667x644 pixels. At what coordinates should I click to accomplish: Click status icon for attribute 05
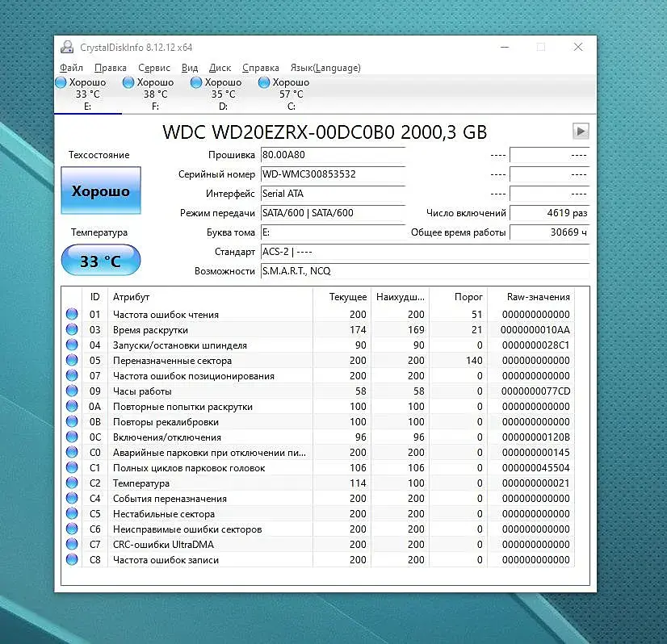click(72, 360)
